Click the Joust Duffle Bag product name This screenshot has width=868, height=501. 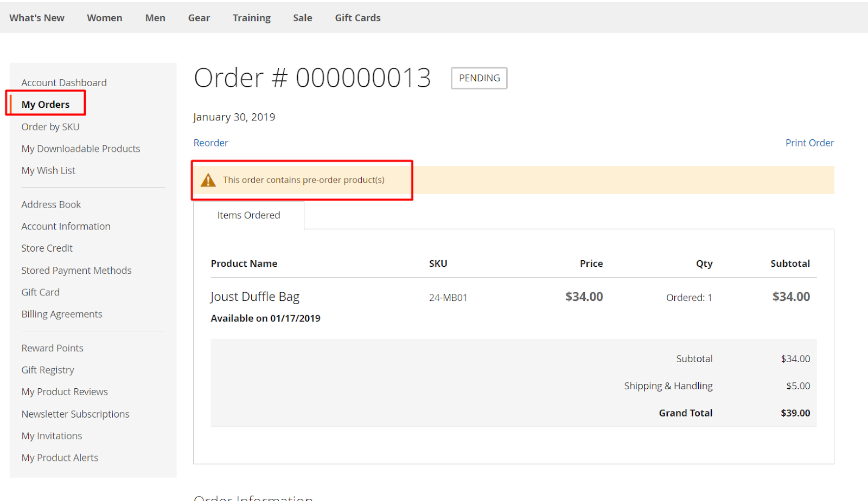point(255,297)
